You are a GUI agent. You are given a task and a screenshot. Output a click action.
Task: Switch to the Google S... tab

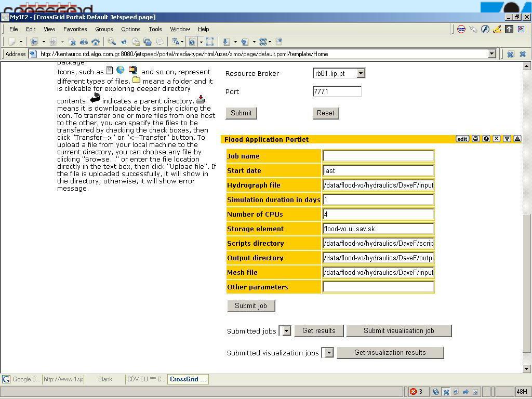[x=22, y=379]
